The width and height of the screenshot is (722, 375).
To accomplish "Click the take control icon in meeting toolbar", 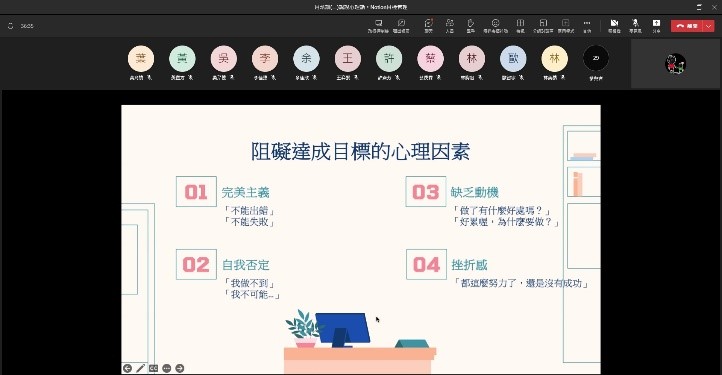I will [x=378, y=26].
